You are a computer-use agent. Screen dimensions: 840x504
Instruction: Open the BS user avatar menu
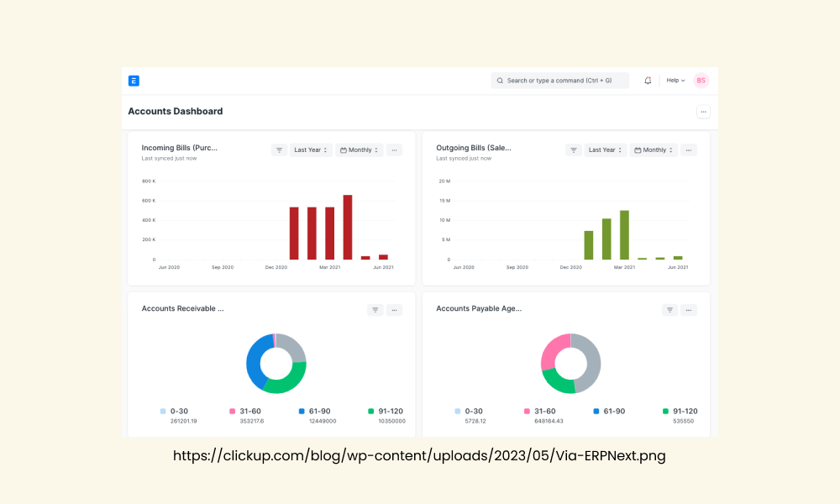(701, 81)
